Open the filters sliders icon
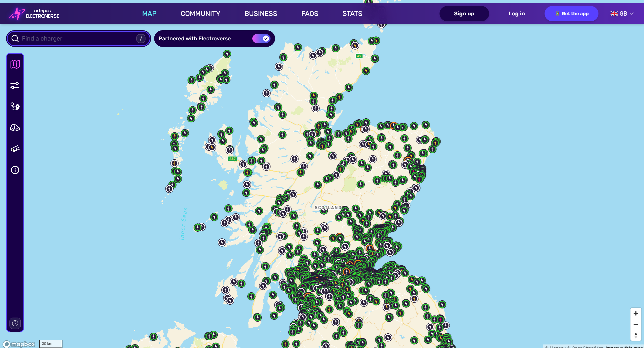644x348 pixels. (15, 85)
